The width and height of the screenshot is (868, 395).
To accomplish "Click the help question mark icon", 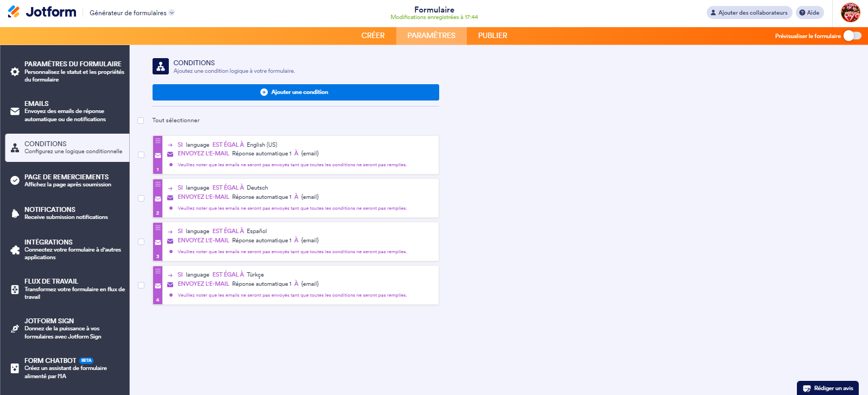I will [802, 12].
